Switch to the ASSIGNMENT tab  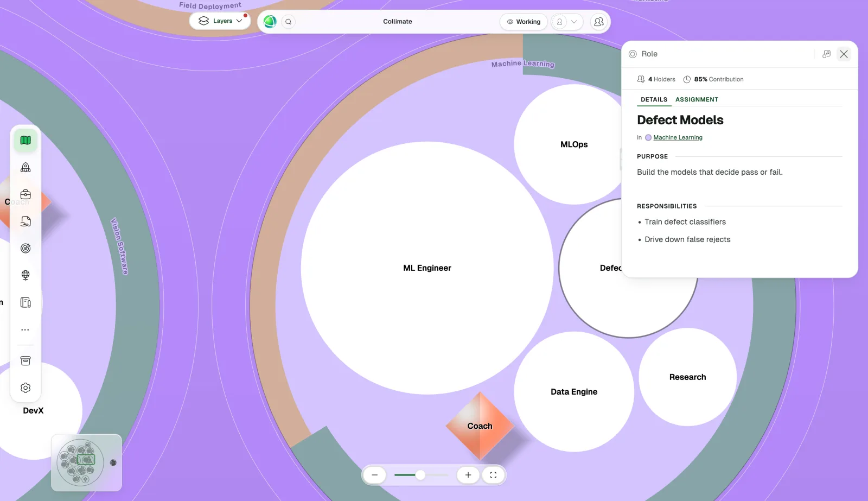click(x=697, y=100)
